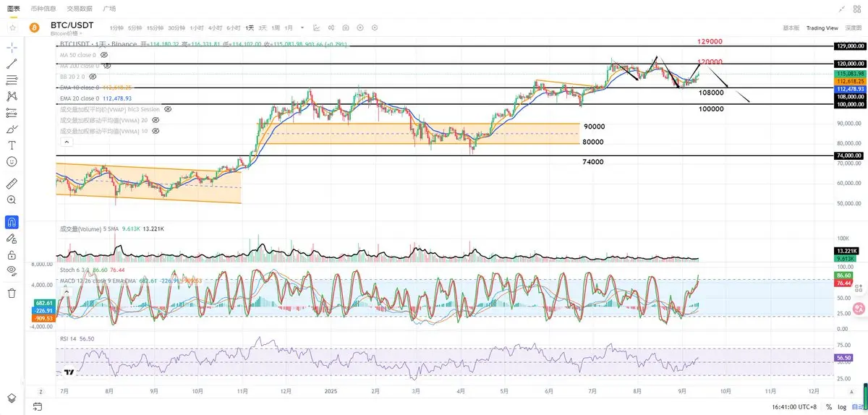Viewport: 868px width, 415px height.
Task: Collapse the indicator legend with chevron
Action: (x=67, y=142)
